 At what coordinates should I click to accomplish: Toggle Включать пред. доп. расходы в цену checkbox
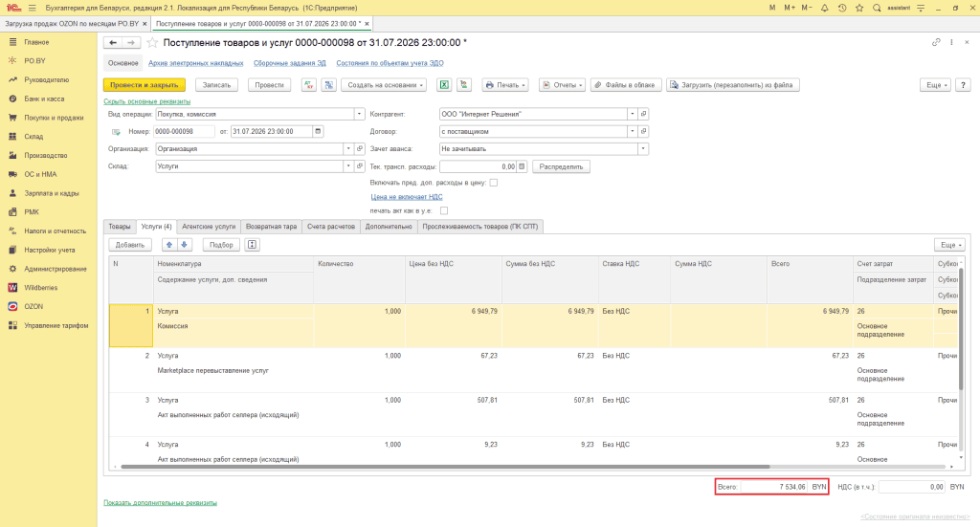494,183
